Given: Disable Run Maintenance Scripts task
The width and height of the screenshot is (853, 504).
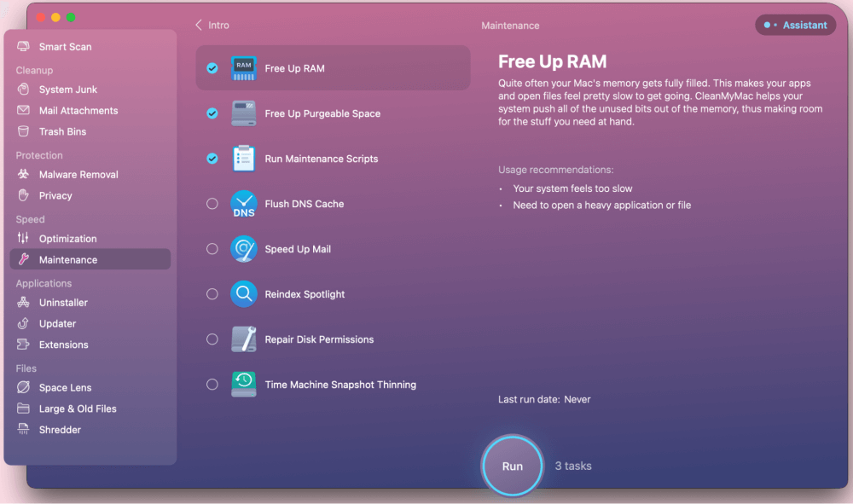Looking at the screenshot, I should tap(212, 159).
